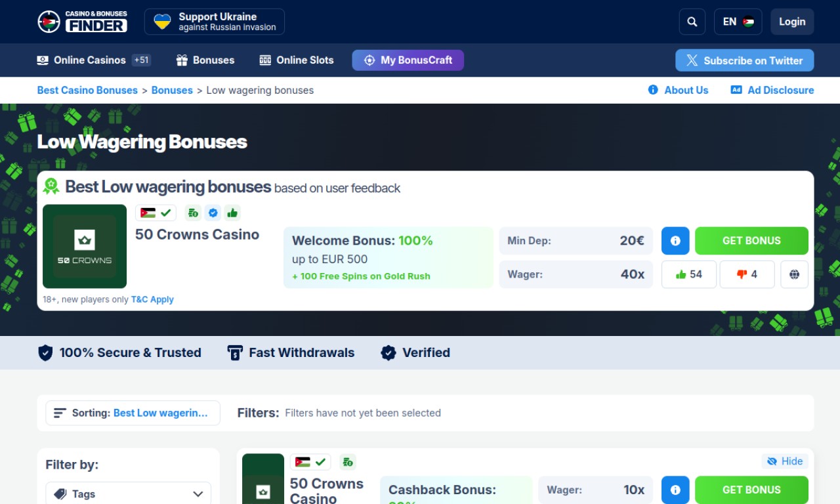The width and height of the screenshot is (840, 504).
Task: Click the blue verified badge on the Welcome Bonus card
Action: pyautogui.click(x=212, y=213)
